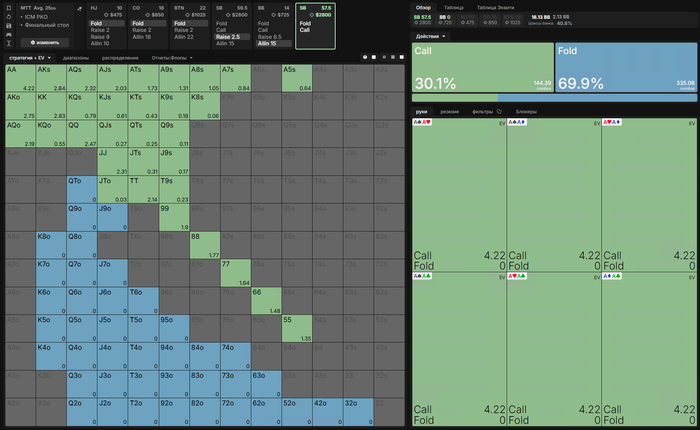The height and width of the screenshot is (430, 700).
Task: Select Allin 15 in the BB action column
Action: pyautogui.click(x=273, y=43)
